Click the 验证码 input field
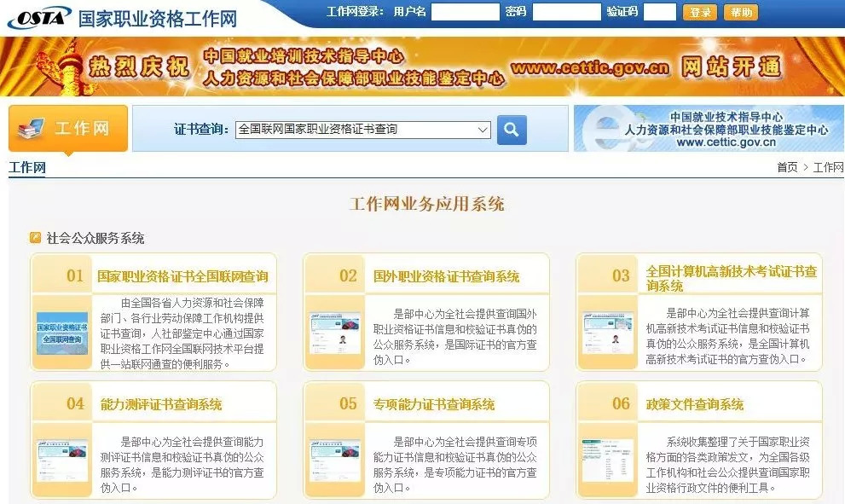The image size is (845, 504). coord(660,12)
